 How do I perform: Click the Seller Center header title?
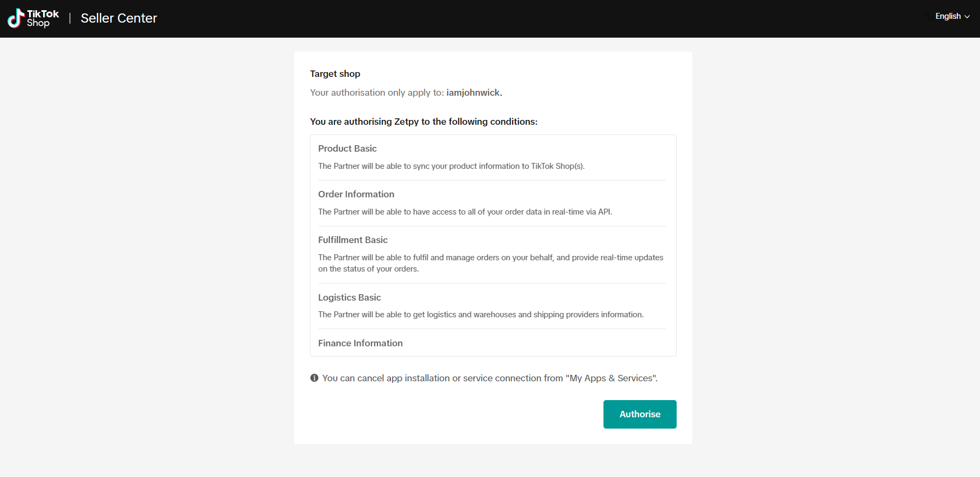pos(119,18)
